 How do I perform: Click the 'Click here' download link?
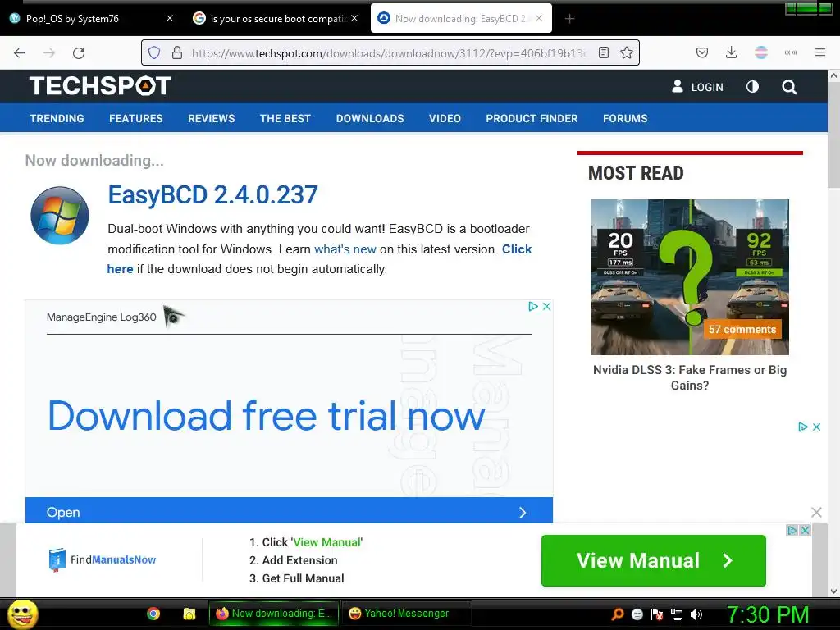click(517, 249)
